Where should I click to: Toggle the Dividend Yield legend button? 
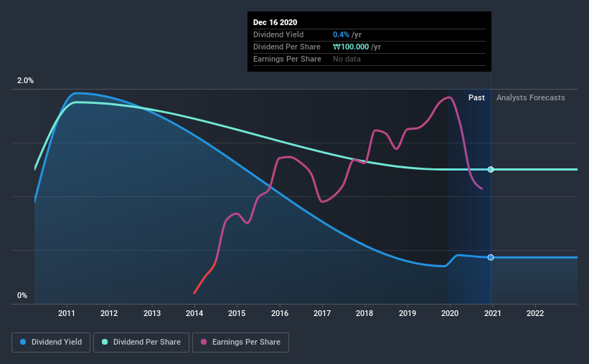click(x=51, y=343)
